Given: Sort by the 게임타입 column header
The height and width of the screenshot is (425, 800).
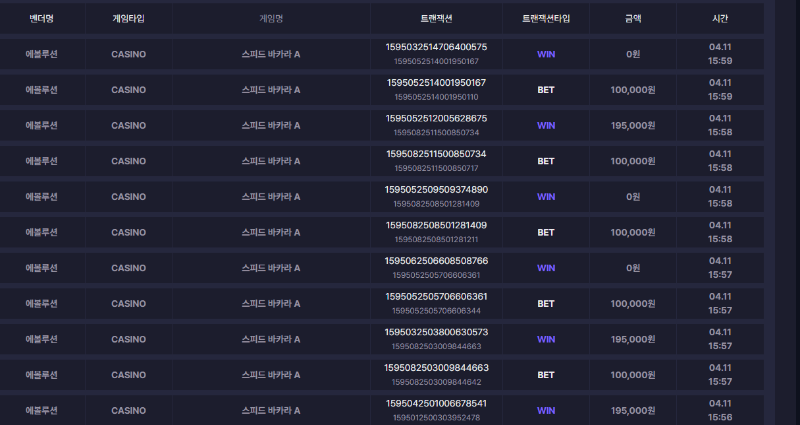Looking at the screenshot, I should coord(128,18).
